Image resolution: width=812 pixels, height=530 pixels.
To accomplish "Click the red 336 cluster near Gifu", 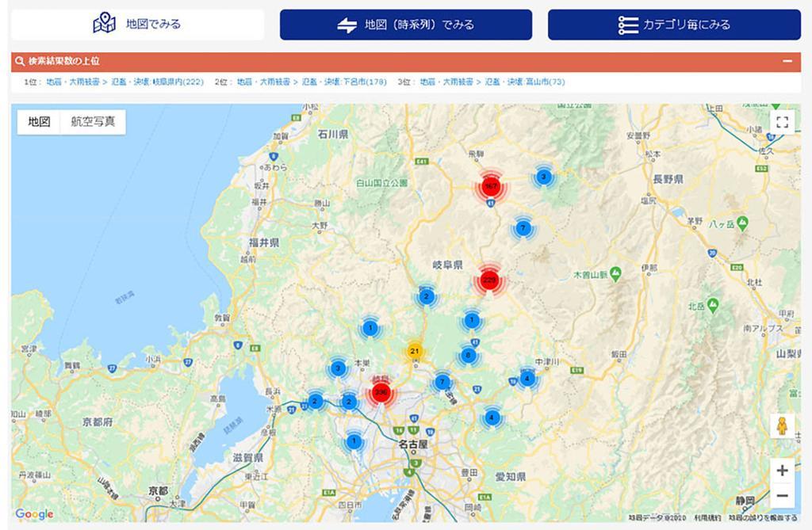I will [381, 392].
